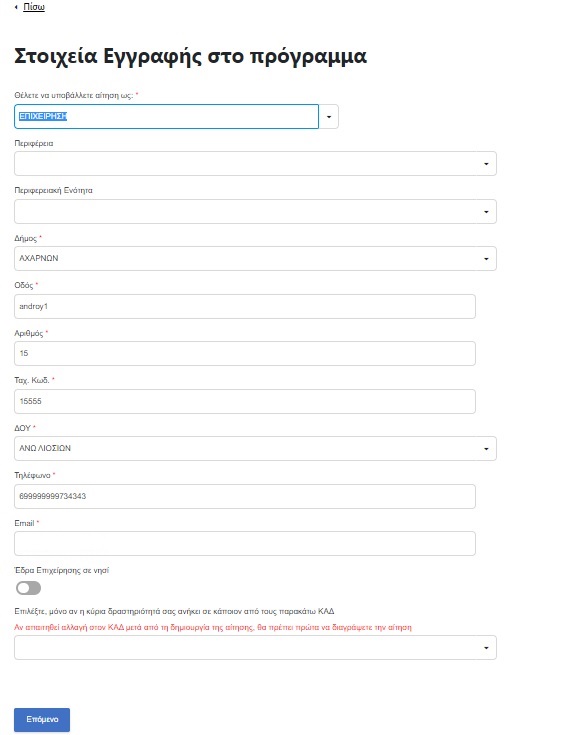Viewport: 583px width, 735px height.
Task: Focus the Οδός street input field
Action: pyautogui.click(x=245, y=307)
